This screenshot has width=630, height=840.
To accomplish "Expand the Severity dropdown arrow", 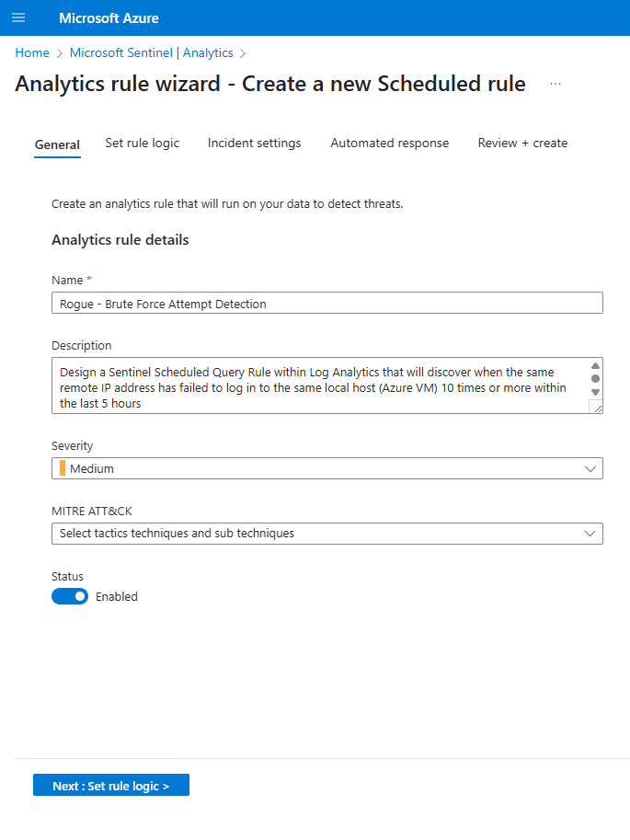I will (x=590, y=468).
